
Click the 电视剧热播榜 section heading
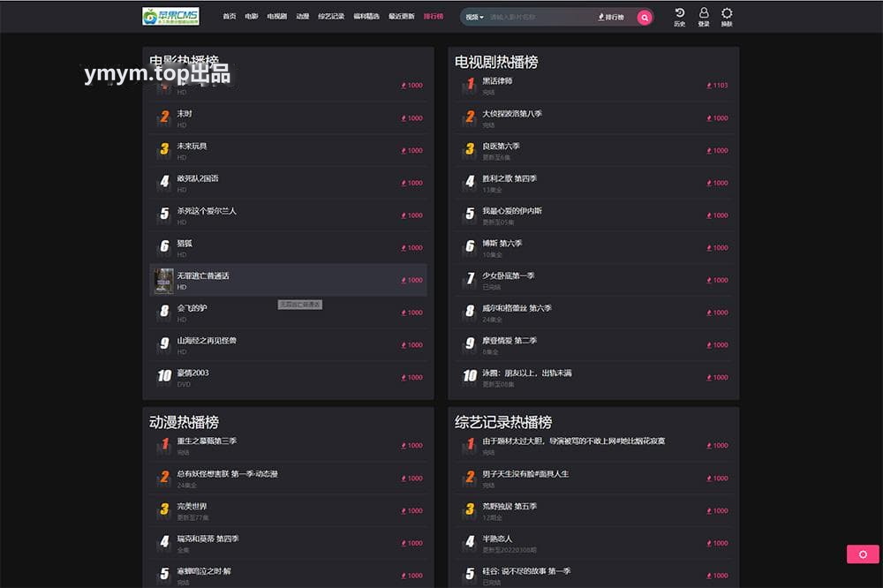[496, 62]
